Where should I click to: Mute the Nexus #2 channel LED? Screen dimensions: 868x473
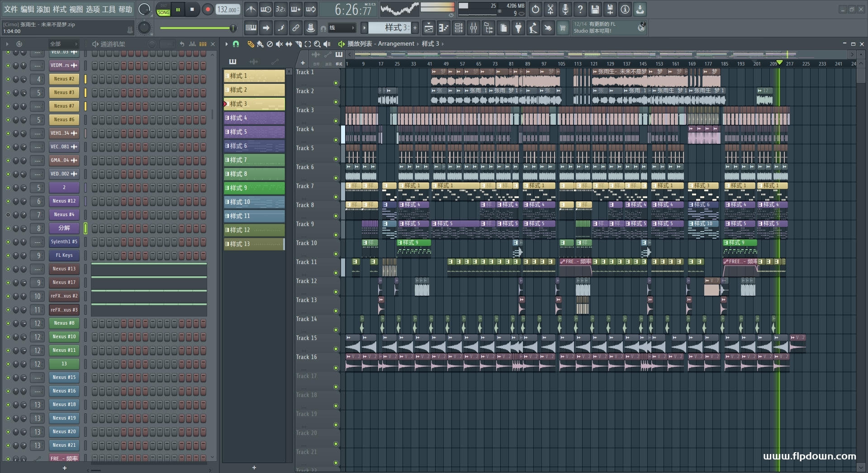tap(8, 79)
